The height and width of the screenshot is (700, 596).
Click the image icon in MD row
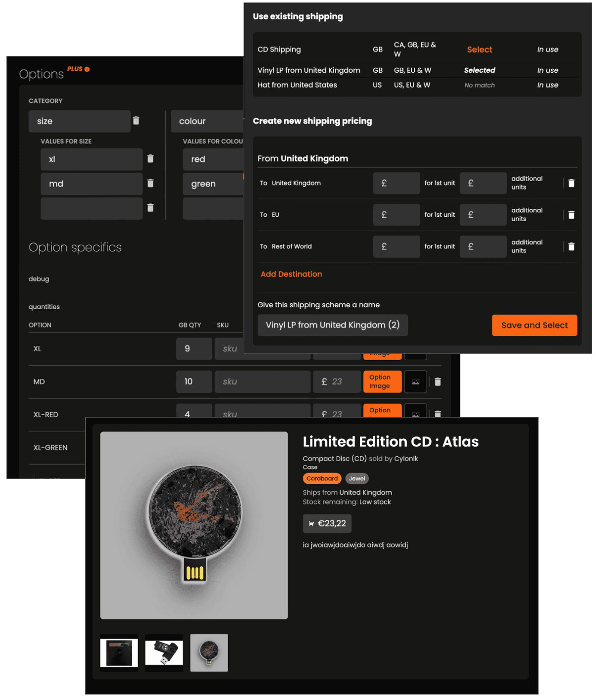415,381
